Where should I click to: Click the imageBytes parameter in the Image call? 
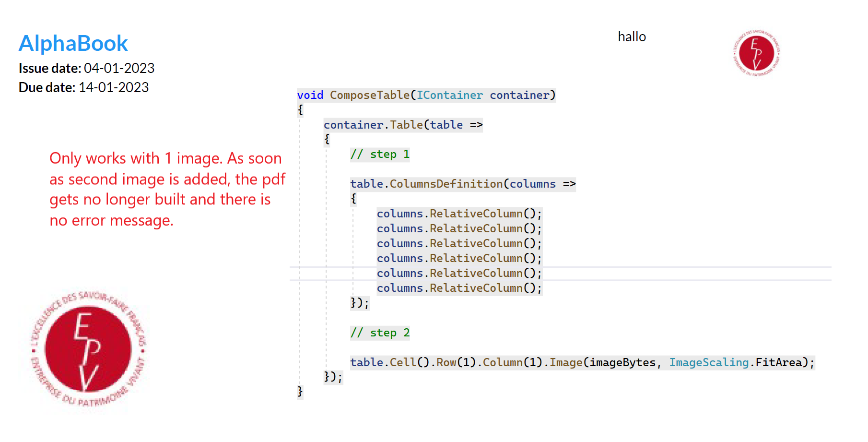pyautogui.click(x=623, y=362)
